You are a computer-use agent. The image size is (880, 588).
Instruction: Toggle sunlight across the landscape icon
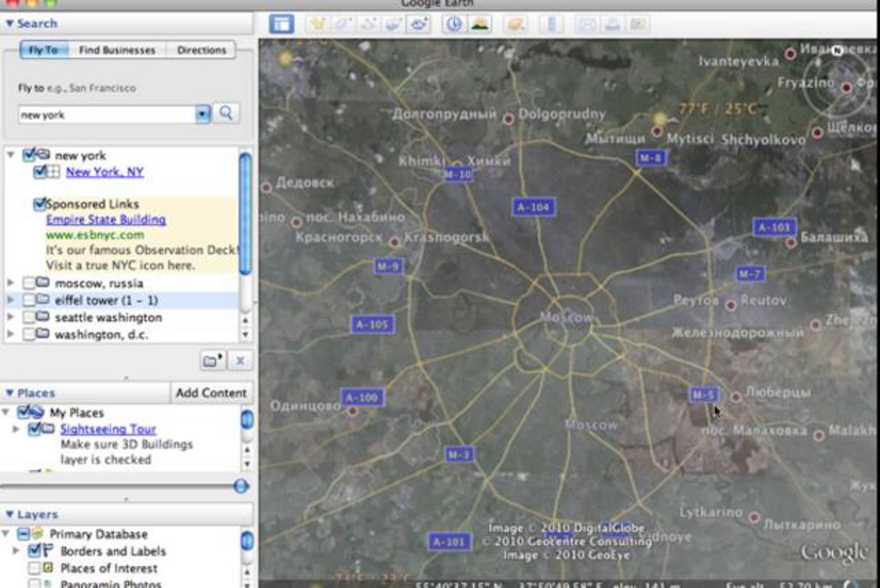click(x=480, y=25)
